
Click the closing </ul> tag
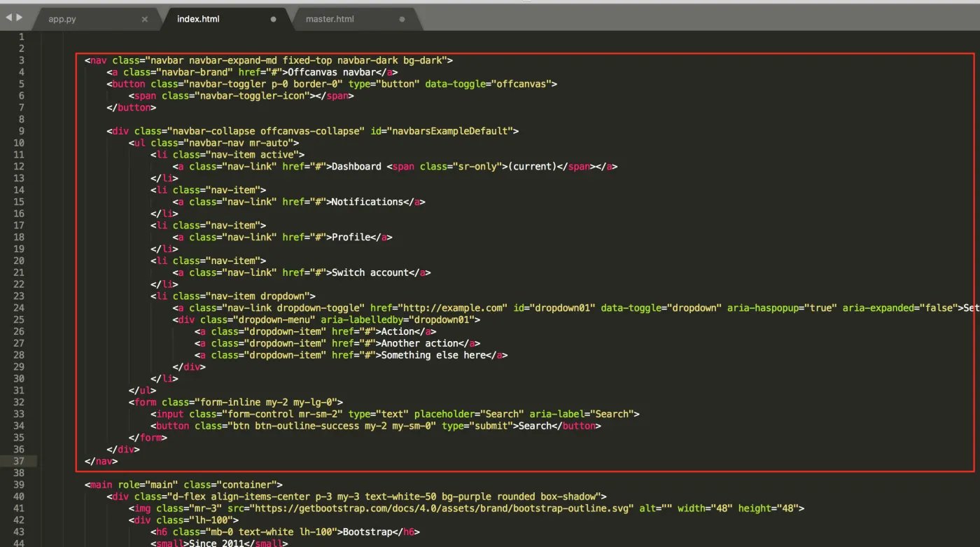(x=142, y=391)
